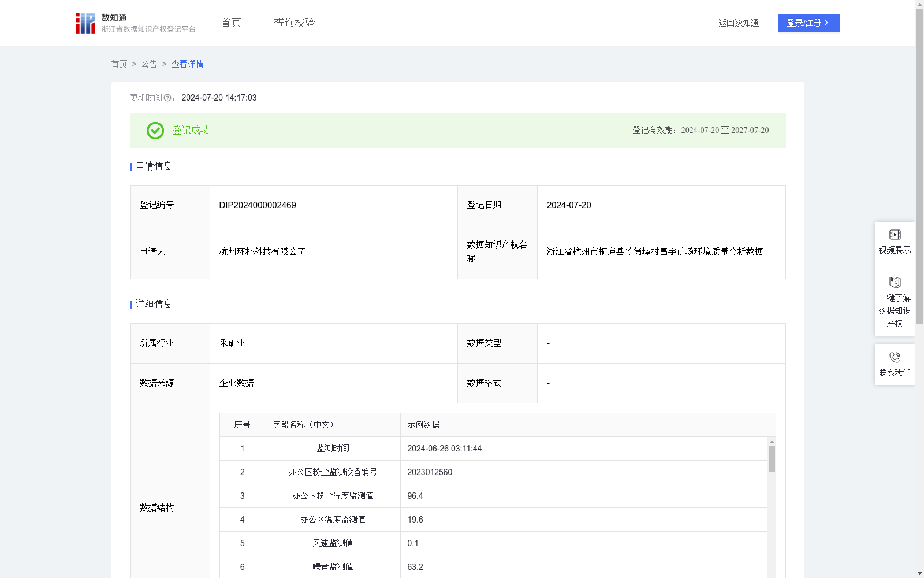Click the 登录/注册 button
Screen dimensions: 924x578
tap(808, 23)
